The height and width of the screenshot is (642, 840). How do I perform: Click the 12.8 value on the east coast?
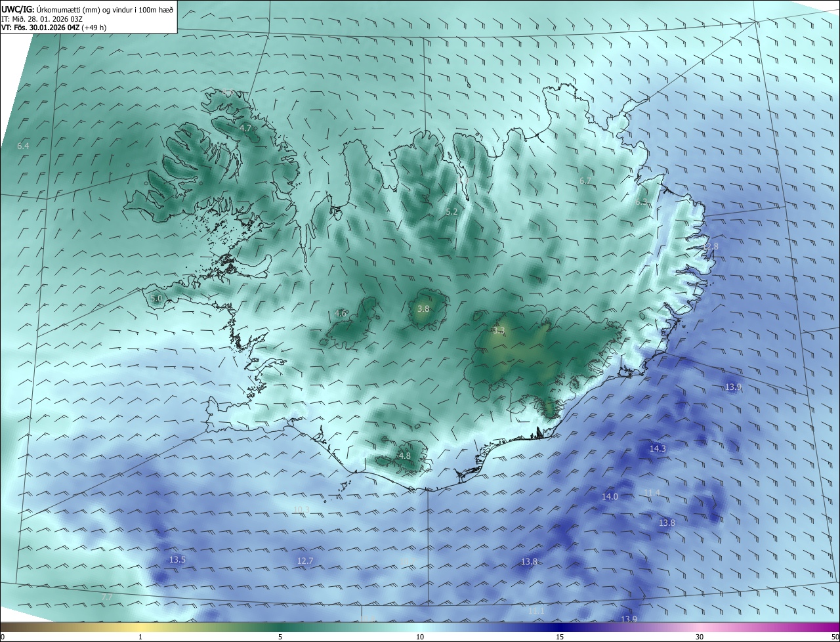pos(710,246)
